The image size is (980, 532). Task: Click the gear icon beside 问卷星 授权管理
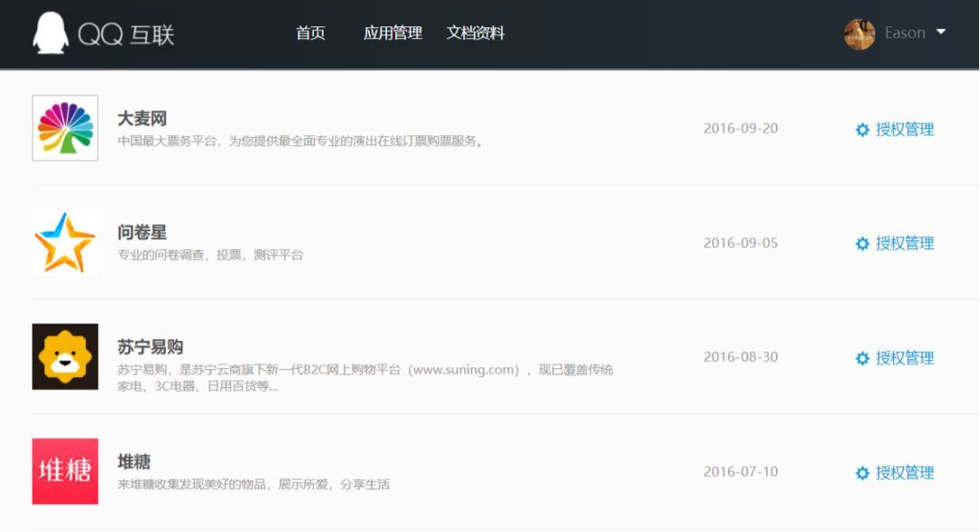pos(862,244)
